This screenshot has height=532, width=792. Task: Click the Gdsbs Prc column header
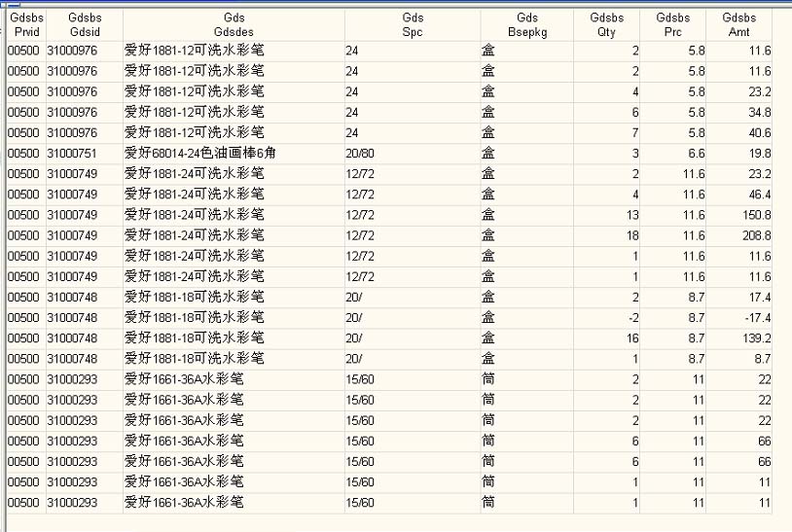(672, 24)
